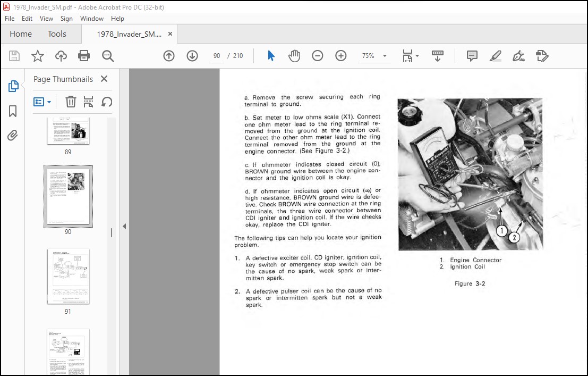Switch to the Home tab
This screenshot has height=376, width=588.
click(21, 34)
